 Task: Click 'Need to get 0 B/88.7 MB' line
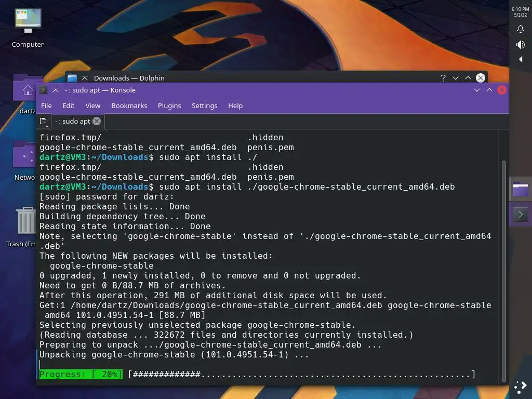[132, 285]
